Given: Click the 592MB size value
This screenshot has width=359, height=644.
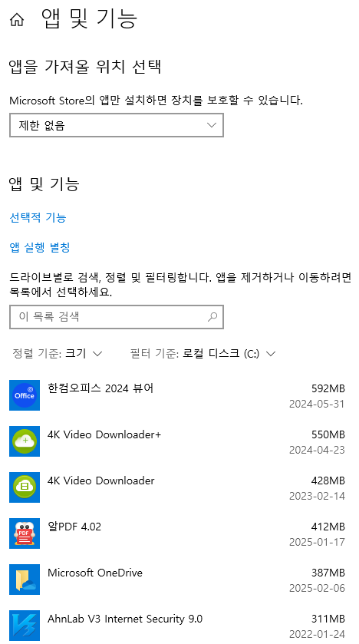Looking at the screenshot, I should pos(328,388).
